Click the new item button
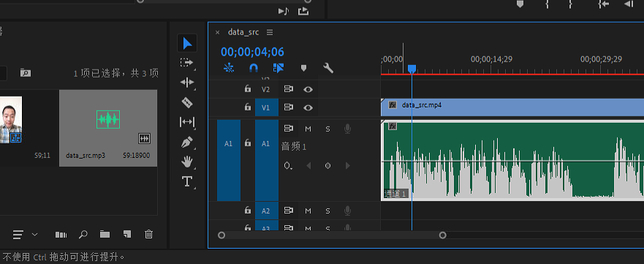The image size is (644, 264). pyautogui.click(x=127, y=235)
